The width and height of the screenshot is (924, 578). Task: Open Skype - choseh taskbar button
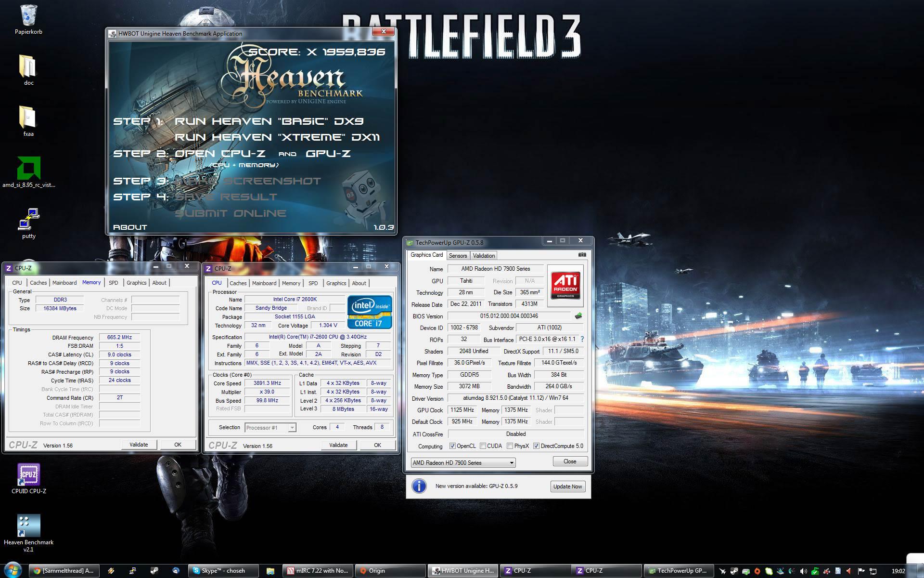pos(223,571)
